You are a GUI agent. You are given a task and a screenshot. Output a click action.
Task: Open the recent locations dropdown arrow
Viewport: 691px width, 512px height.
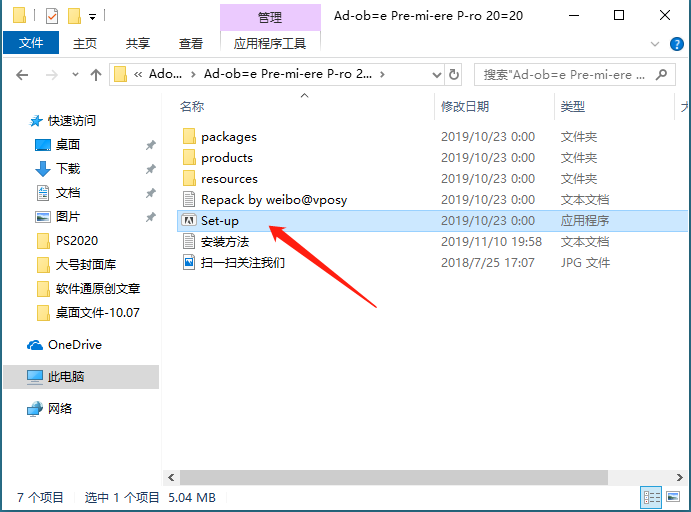75,74
